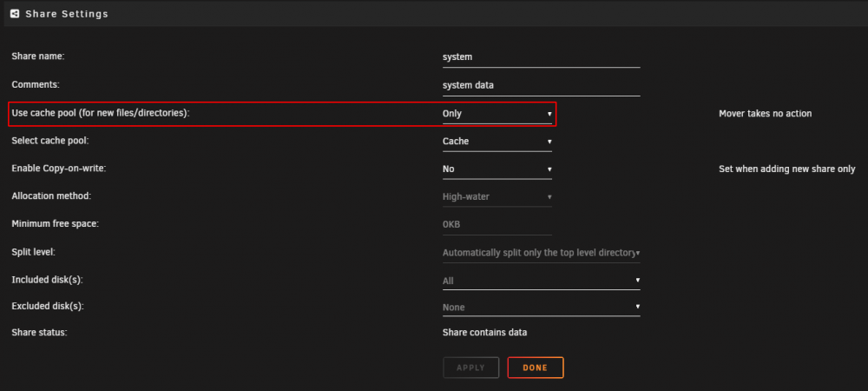Open the Enable Copy-on-write dropdown
This screenshot has width=868, height=391.
tap(497, 169)
